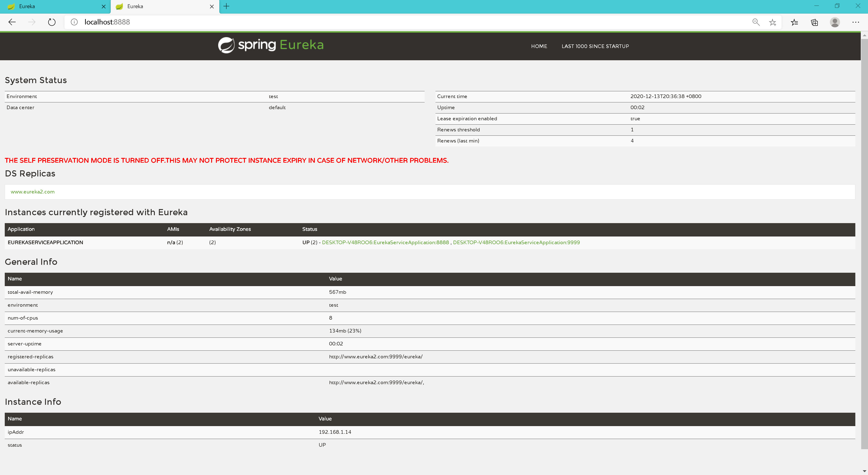
Task: Click current time value 2020-12-13T20:36:38 +0800
Action: (x=666, y=96)
